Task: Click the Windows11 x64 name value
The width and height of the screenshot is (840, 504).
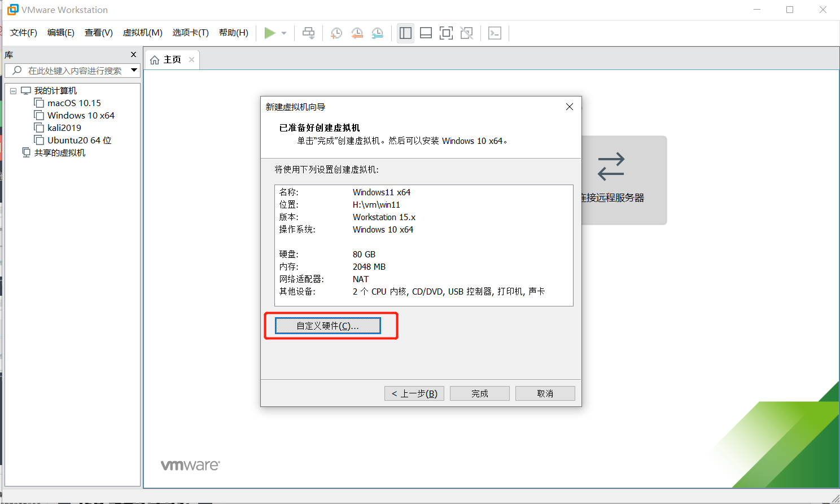Action: coord(382,192)
